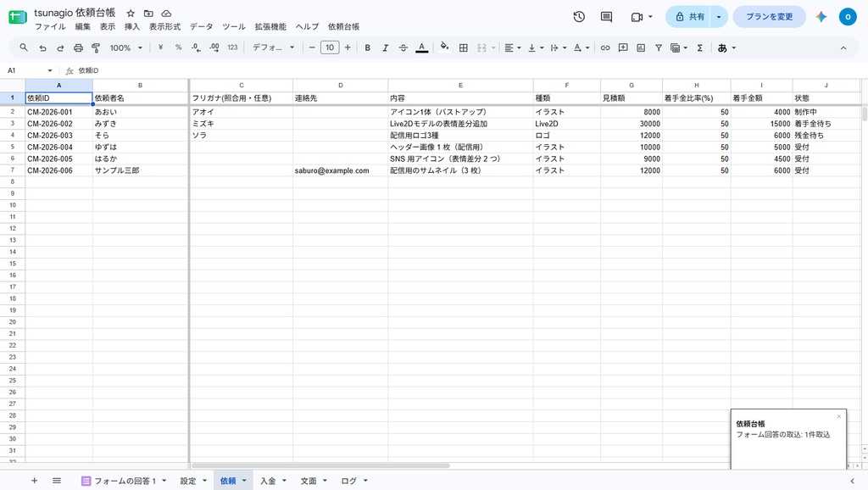The height and width of the screenshot is (490, 868).
Task: Click the font size field
Action: tap(330, 48)
